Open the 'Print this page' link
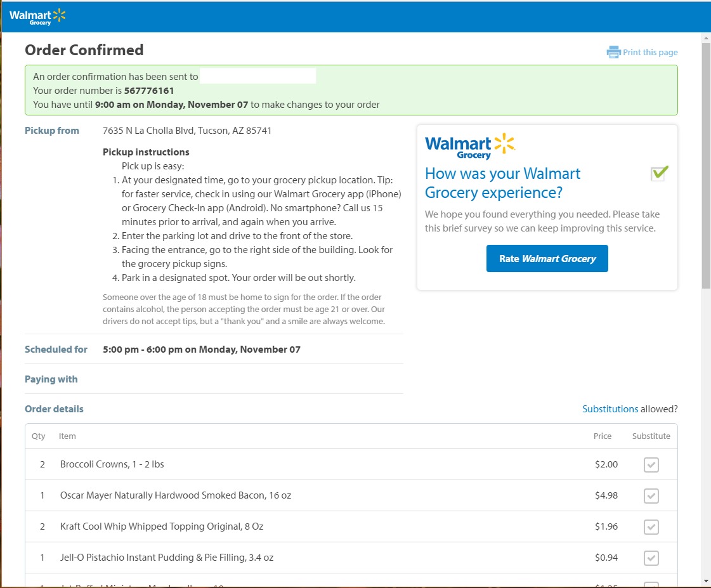711x588 pixels. pyautogui.click(x=649, y=53)
